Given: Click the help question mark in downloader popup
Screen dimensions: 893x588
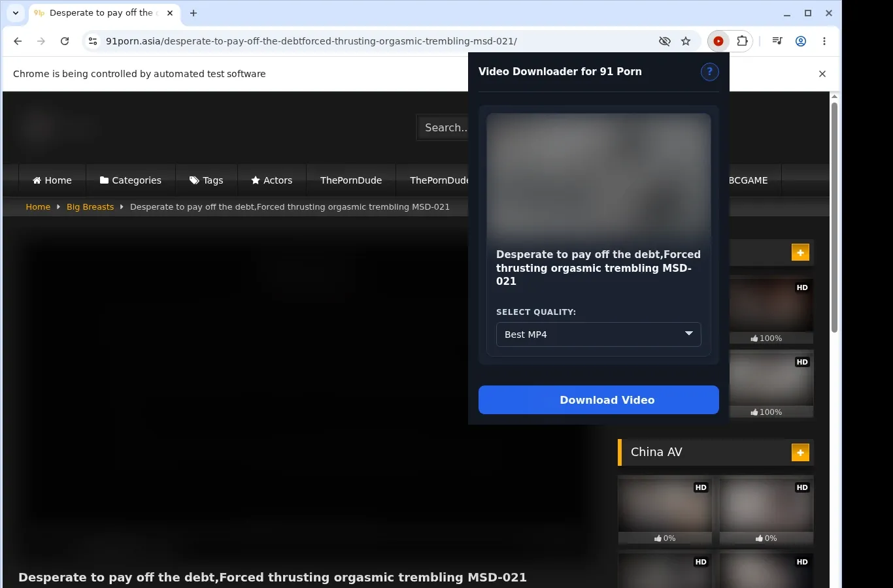Looking at the screenshot, I should point(709,72).
